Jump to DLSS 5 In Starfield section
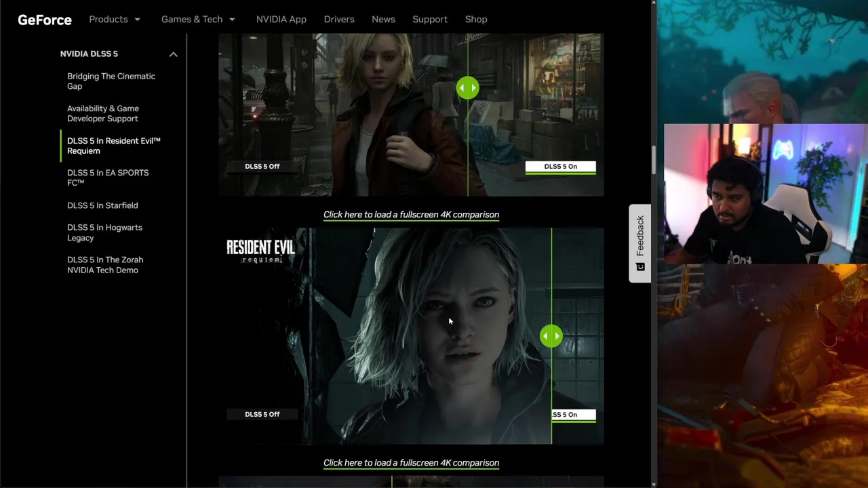 tap(102, 205)
